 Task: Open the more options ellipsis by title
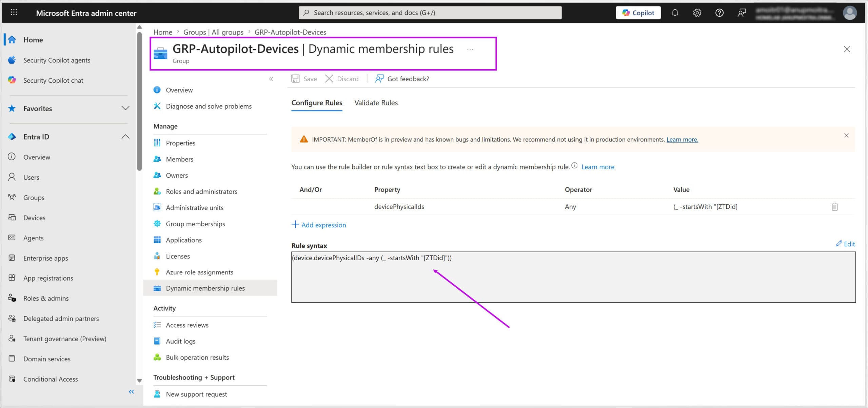[470, 49]
